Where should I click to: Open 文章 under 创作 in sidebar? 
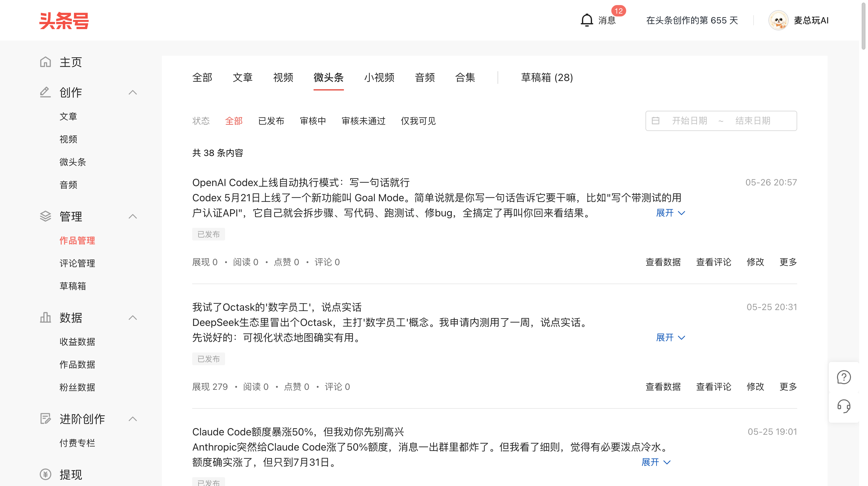tap(68, 116)
